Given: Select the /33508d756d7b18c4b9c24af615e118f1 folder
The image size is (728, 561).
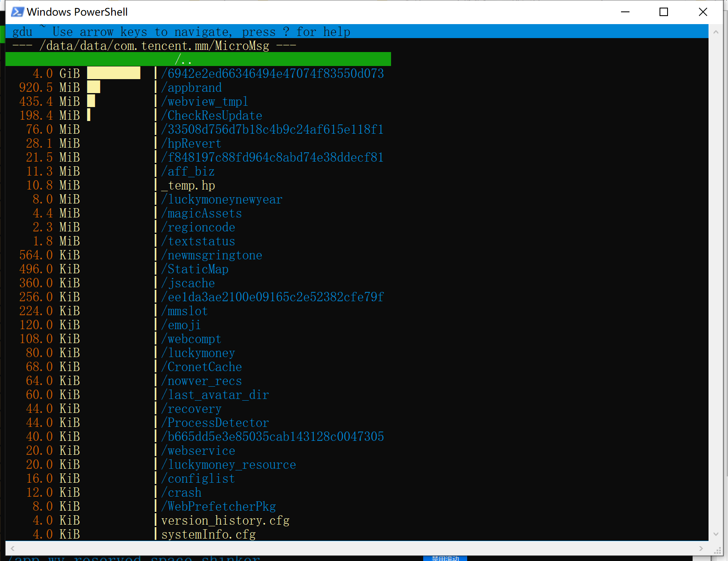Looking at the screenshot, I should coord(273,129).
